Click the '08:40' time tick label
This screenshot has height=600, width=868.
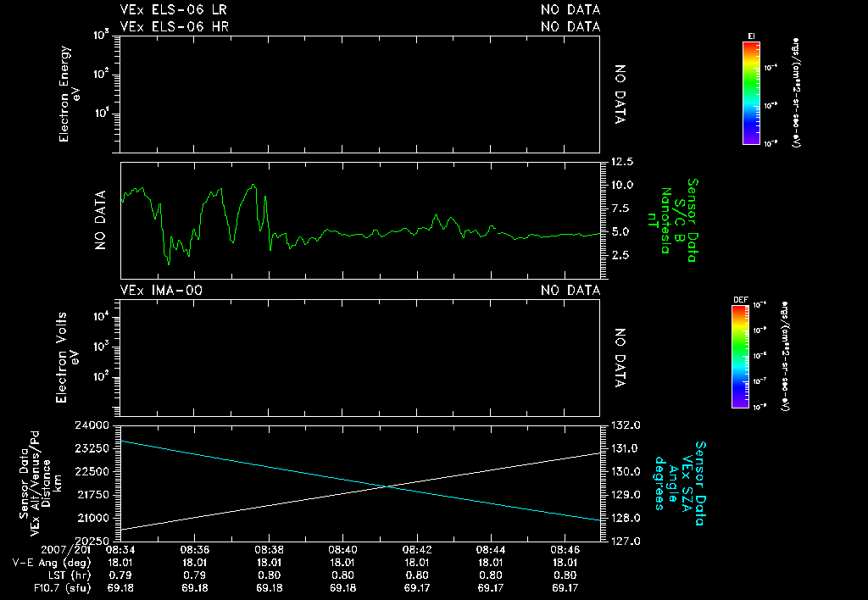click(343, 550)
